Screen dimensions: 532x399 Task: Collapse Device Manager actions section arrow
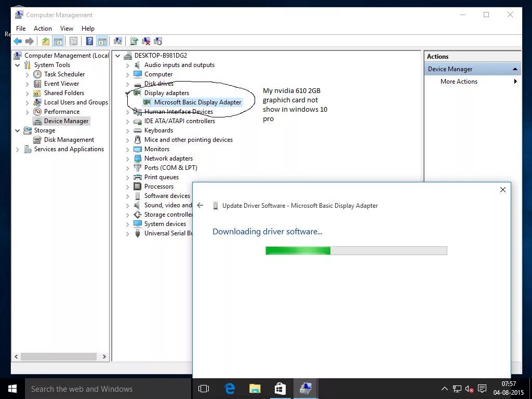(x=515, y=69)
